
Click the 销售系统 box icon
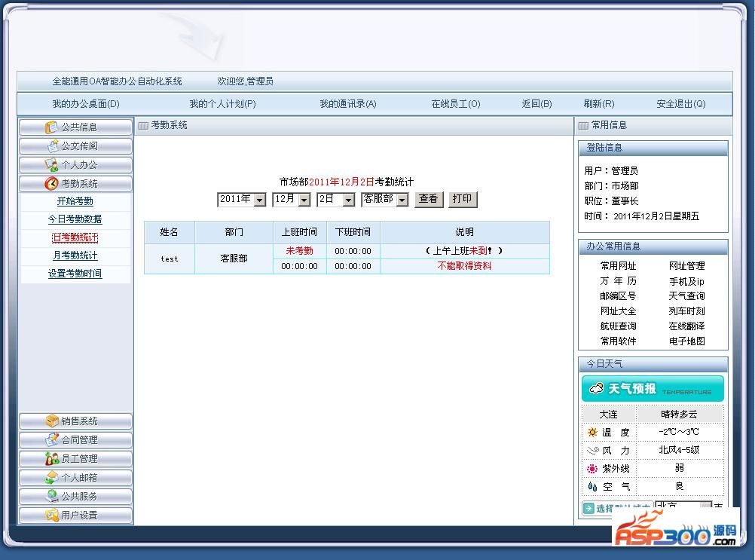51,421
